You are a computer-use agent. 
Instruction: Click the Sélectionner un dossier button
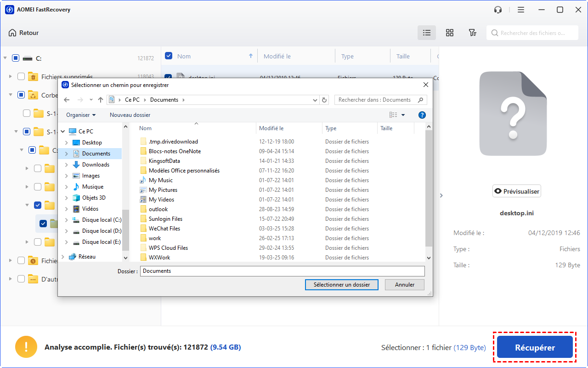click(341, 285)
